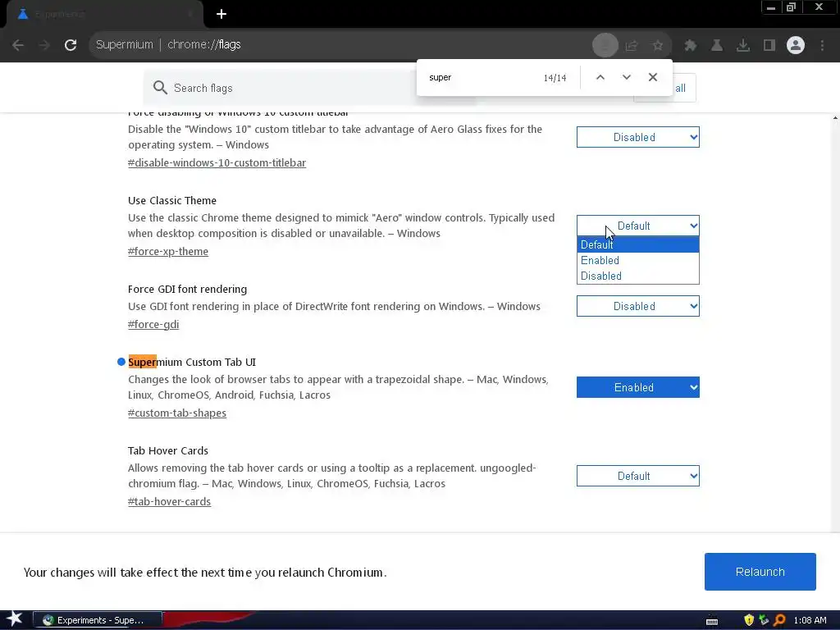Screen dimensions: 840x630
Task: Click the Experiments - Supe... taskbar button
Action: point(98,620)
